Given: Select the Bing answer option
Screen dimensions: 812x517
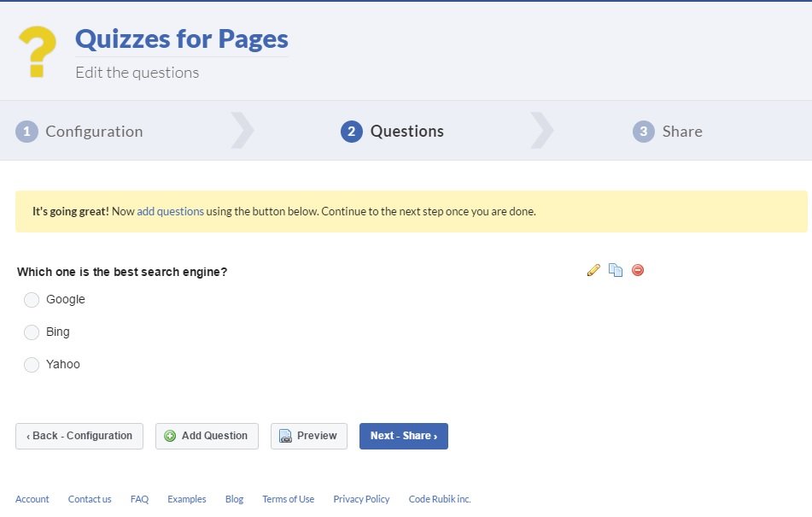Looking at the screenshot, I should click(x=32, y=332).
